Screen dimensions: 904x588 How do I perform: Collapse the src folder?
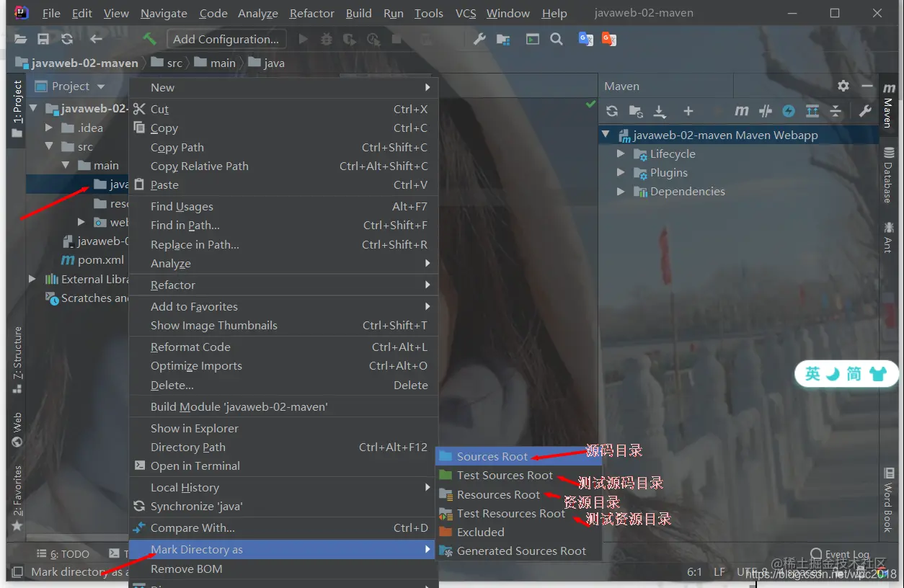point(49,146)
